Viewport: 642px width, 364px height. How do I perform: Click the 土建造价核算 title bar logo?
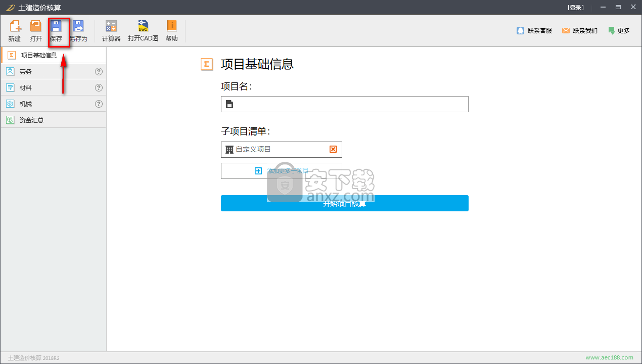10,8
